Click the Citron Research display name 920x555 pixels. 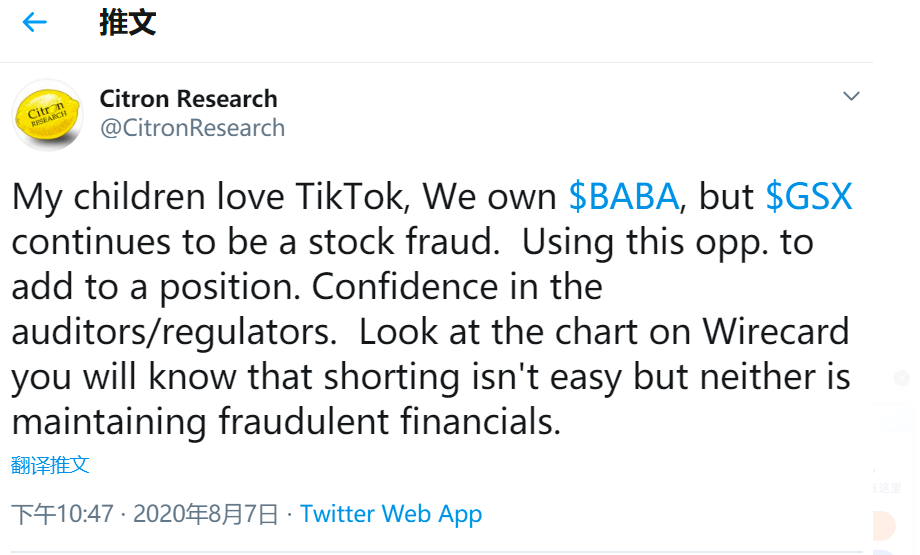[188, 99]
